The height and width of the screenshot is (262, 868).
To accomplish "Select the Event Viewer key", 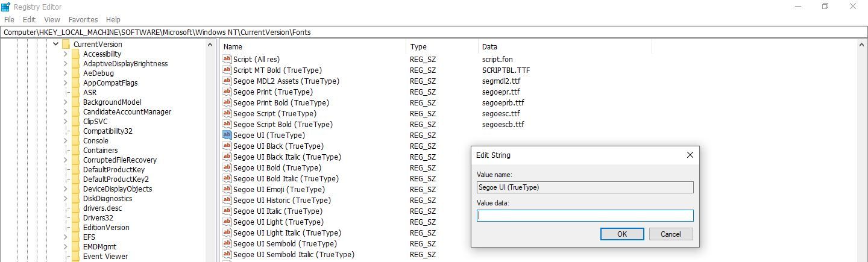I will (x=105, y=256).
